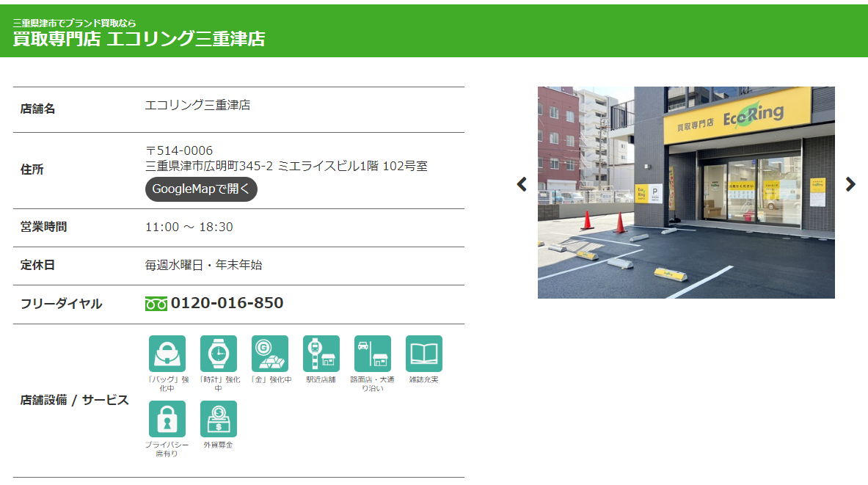Screen dimensions: 868x485
Task: Click the header subtitle 三重県津市でブランド買取なら
Action: tap(74, 23)
